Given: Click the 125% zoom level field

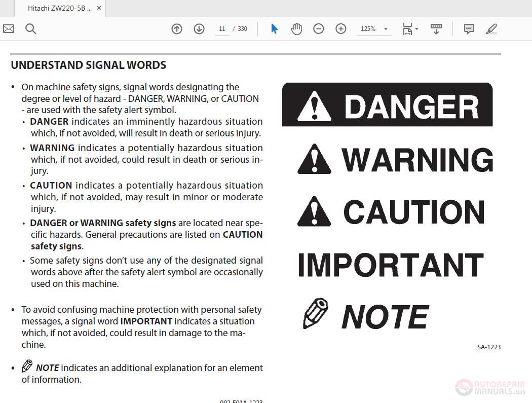Looking at the screenshot, I should pos(368,29).
